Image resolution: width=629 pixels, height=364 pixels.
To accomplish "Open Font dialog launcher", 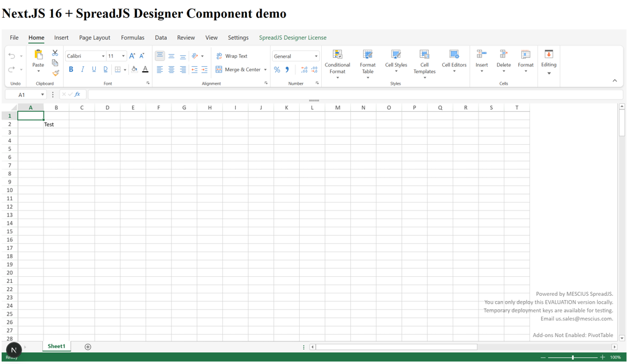I will click(148, 83).
